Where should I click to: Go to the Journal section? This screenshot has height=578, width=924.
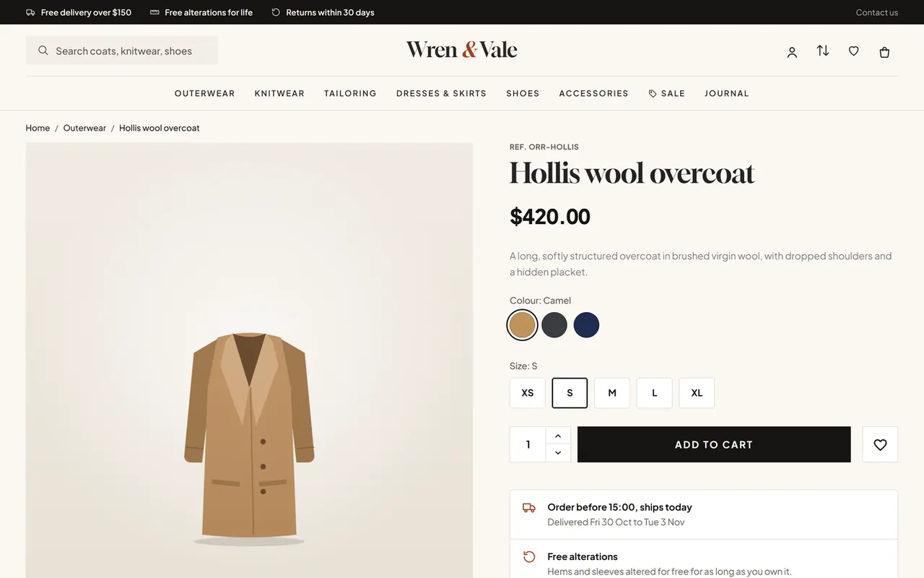pos(727,93)
